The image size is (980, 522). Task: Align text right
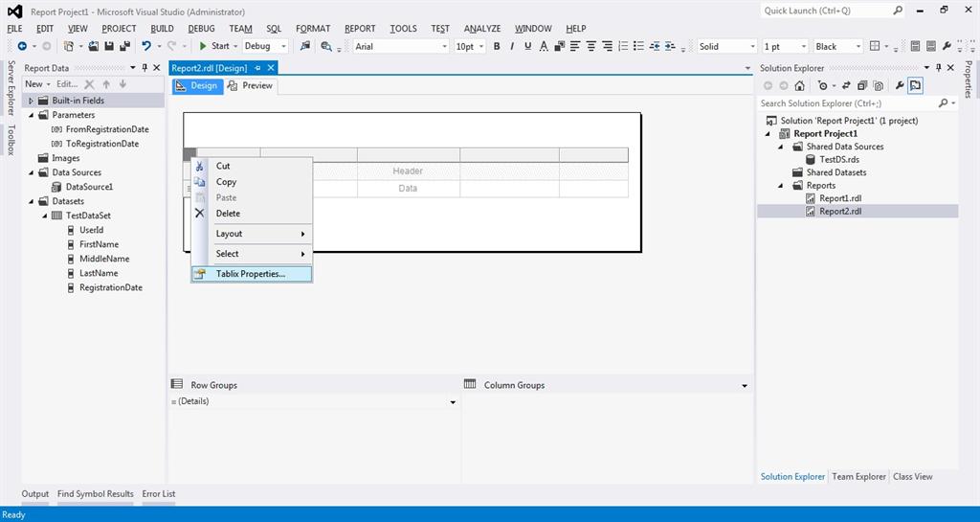(x=607, y=46)
